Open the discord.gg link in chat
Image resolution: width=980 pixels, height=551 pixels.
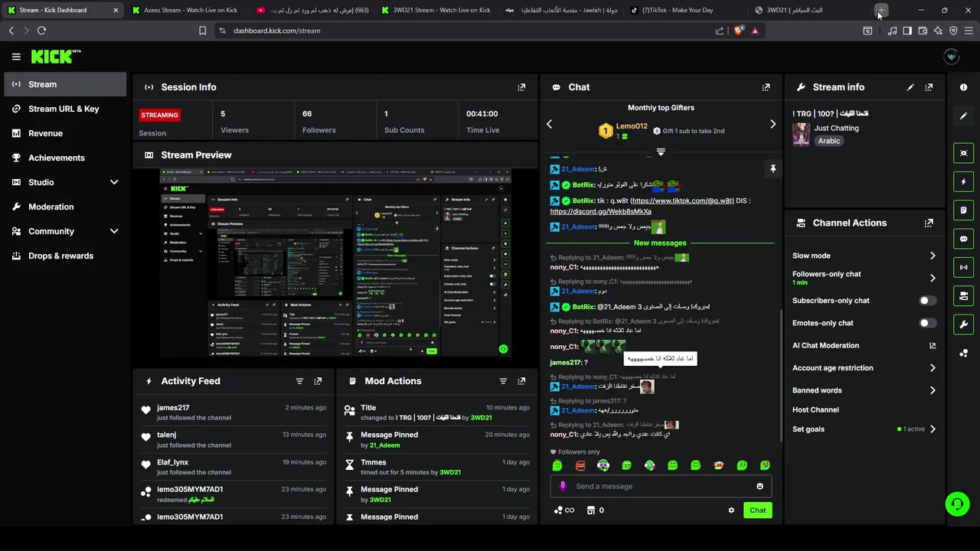tap(600, 211)
